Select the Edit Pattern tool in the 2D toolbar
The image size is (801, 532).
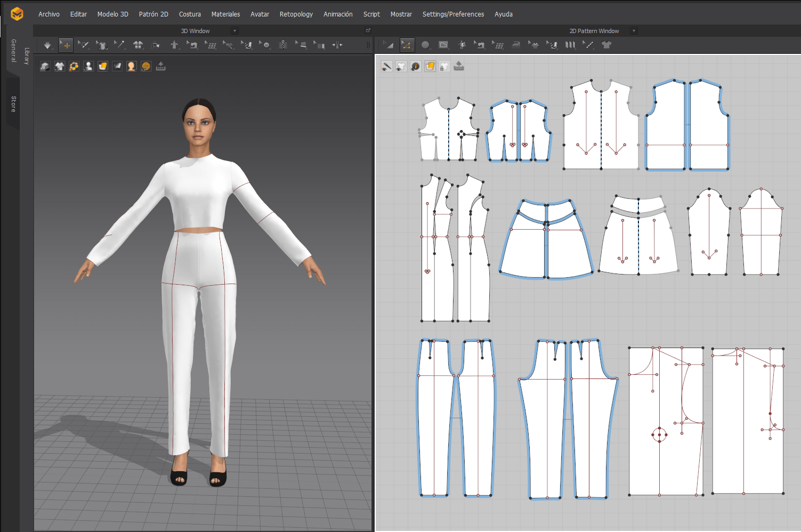(x=407, y=45)
